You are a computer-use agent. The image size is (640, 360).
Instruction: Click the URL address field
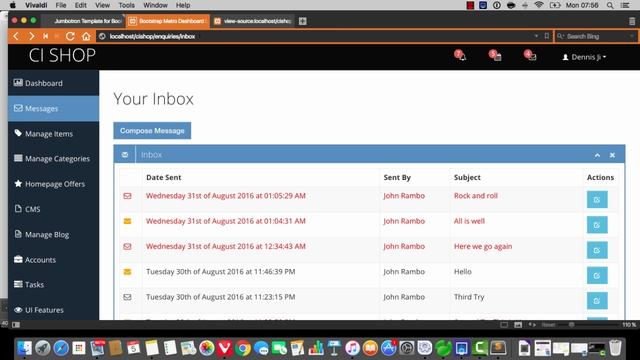pyautogui.click(x=318, y=36)
